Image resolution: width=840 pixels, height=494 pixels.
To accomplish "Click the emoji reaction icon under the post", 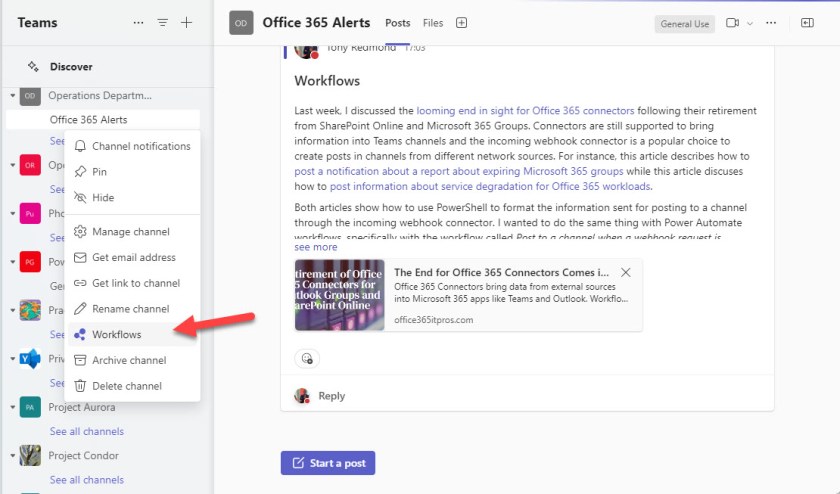I will (307, 358).
